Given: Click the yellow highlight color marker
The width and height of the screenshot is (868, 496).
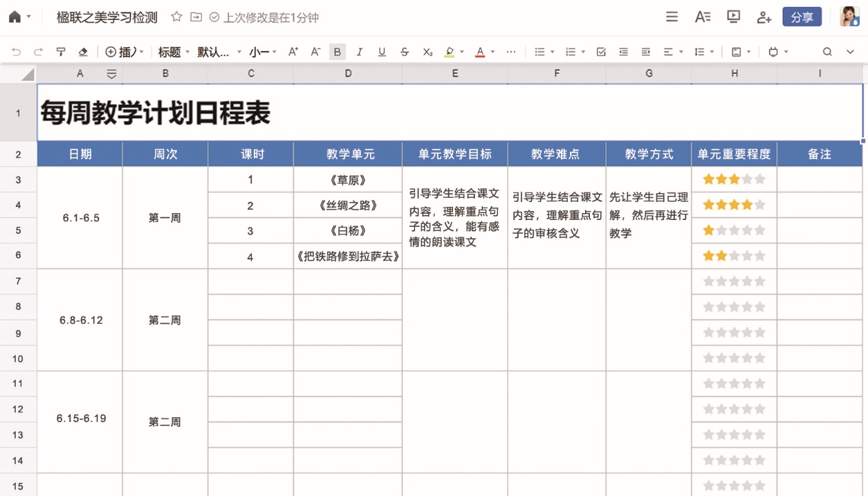Looking at the screenshot, I should pos(450,52).
